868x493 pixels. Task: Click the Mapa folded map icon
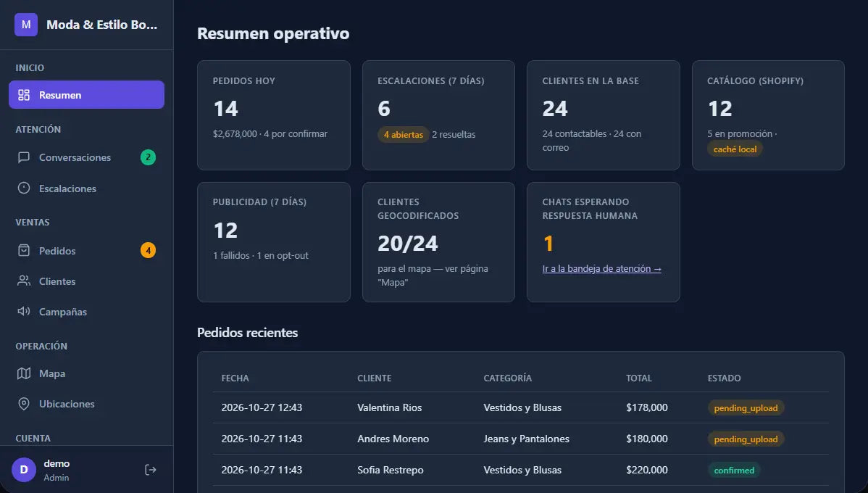pos(24,373)
